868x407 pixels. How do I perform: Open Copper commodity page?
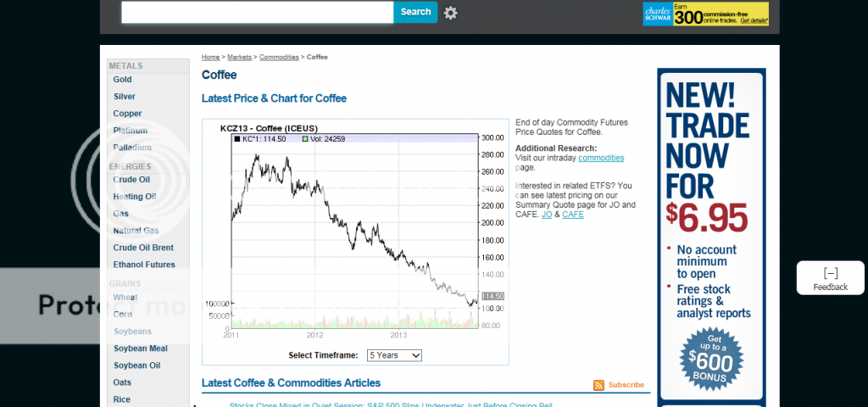click(127, 114)
